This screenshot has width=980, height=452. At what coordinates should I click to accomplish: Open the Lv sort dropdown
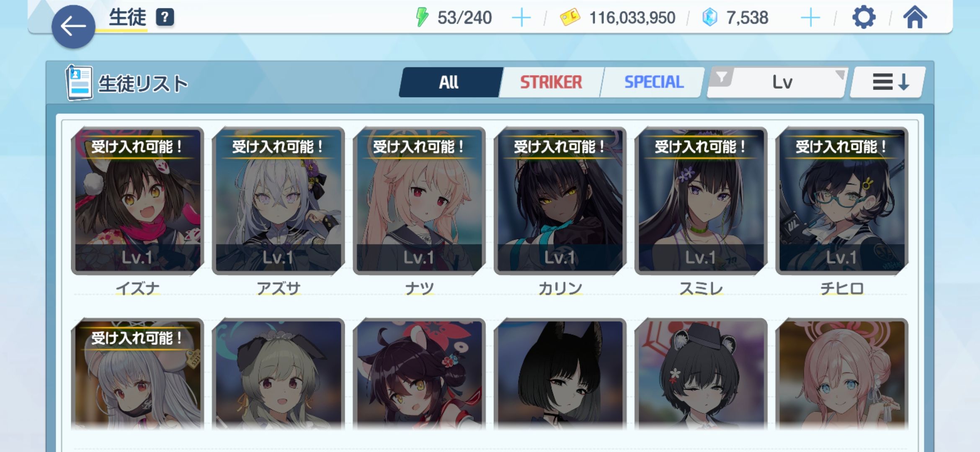782,82
